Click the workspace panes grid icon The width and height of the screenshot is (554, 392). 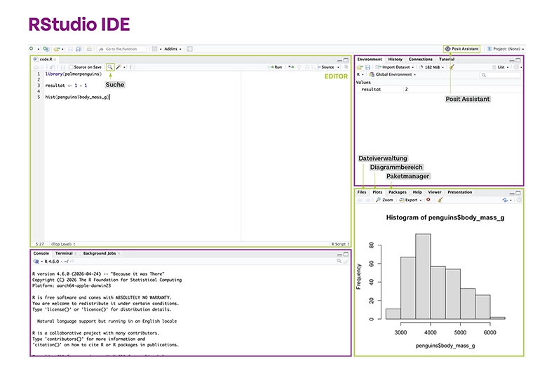pos(154,49)
